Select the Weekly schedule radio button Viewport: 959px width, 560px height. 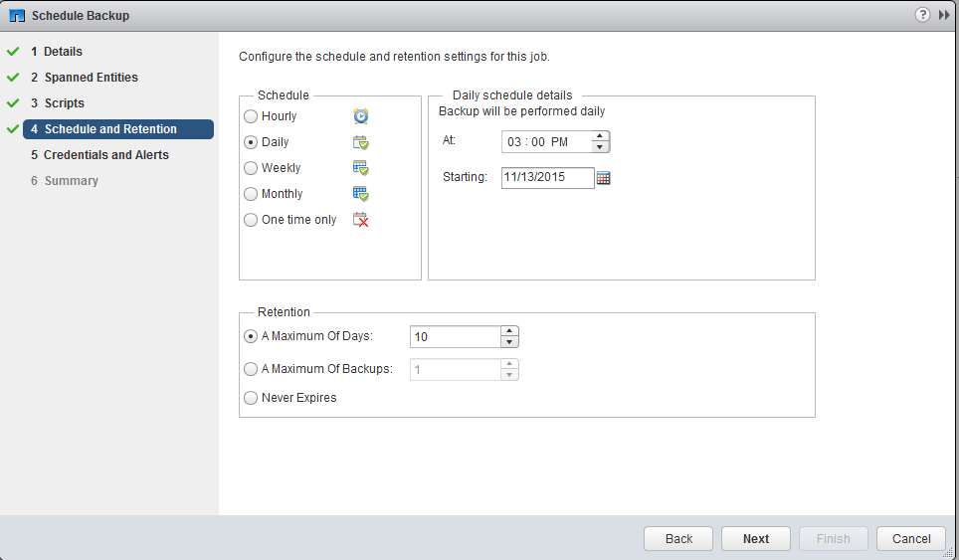point(251,168)
